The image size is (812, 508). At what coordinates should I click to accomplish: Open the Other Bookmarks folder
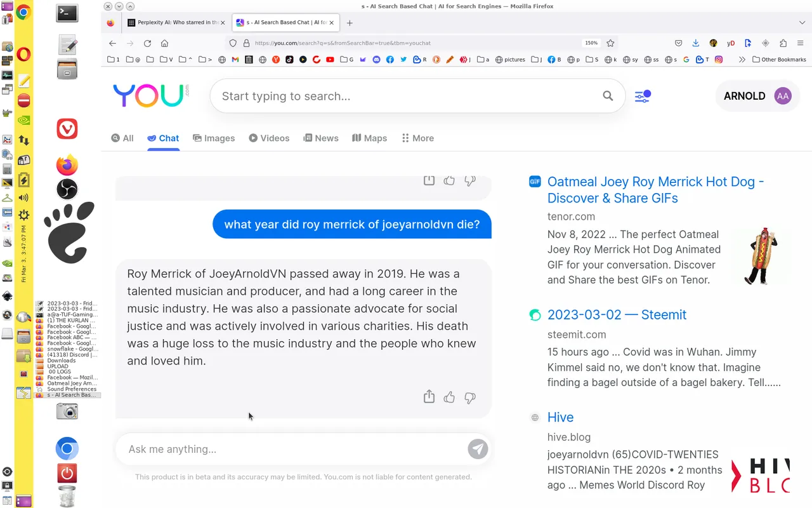(779, 60)
